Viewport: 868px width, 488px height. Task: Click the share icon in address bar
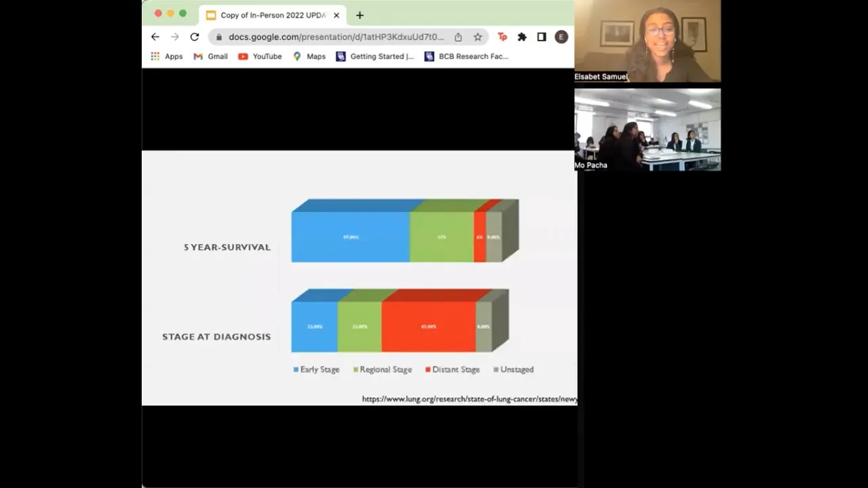pos(458,37)
